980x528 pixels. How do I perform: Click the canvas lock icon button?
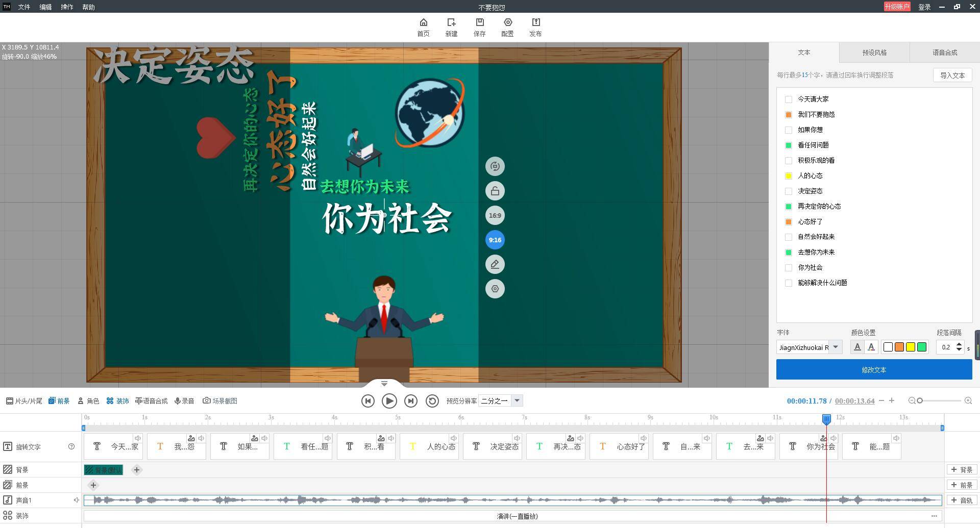(495, 191)
